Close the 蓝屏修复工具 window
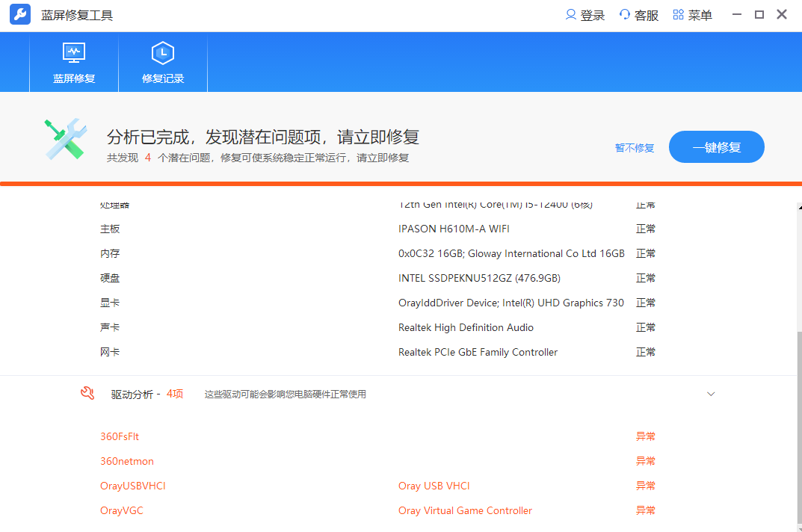Viewport: 802px width, 532px height. (x=782, y=14)
